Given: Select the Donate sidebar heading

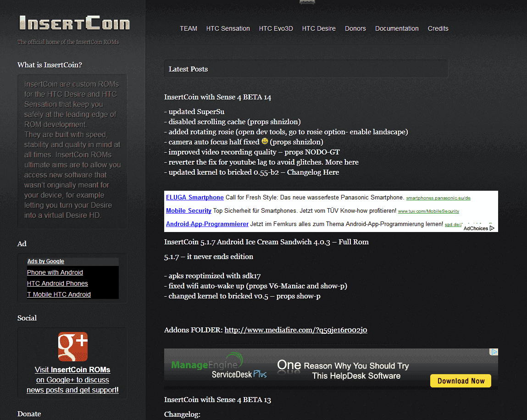Looking at the screenshot, I should [29, 414].
